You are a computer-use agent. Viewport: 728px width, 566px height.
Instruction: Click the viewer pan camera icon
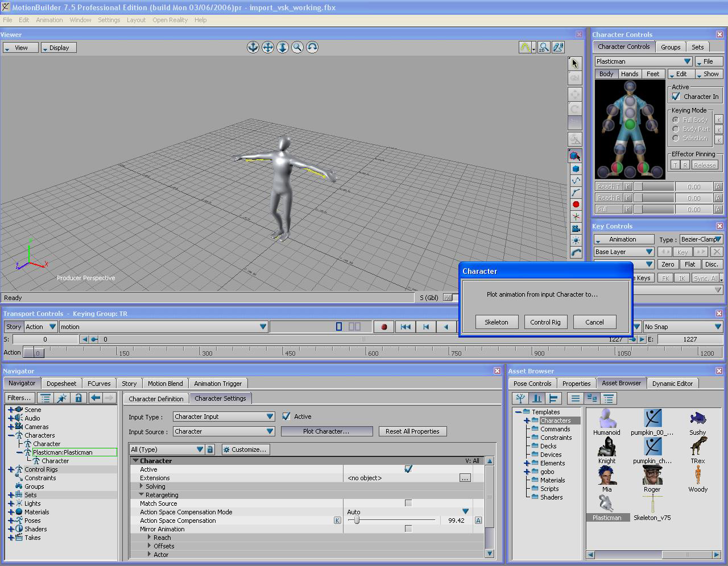coord(268,47)
